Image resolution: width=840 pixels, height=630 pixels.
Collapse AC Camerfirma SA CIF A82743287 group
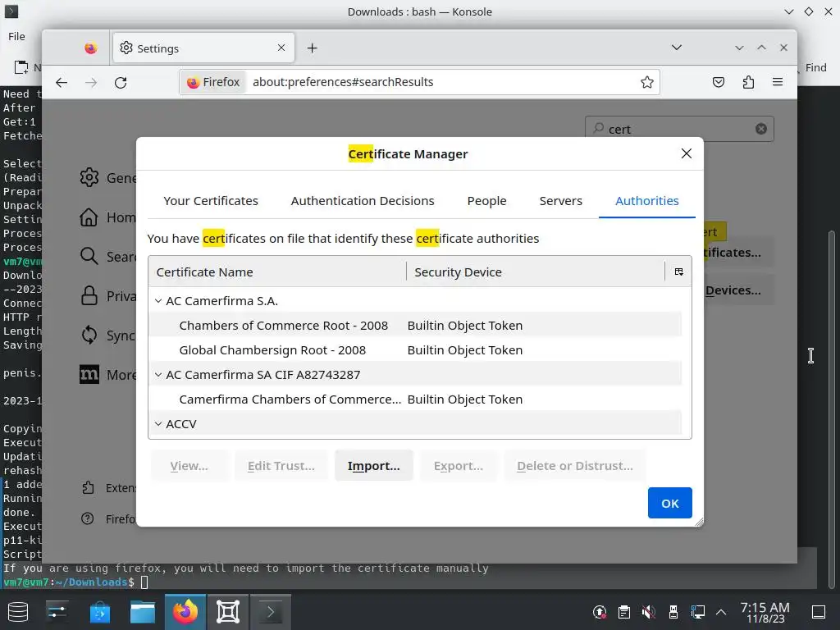158,375
